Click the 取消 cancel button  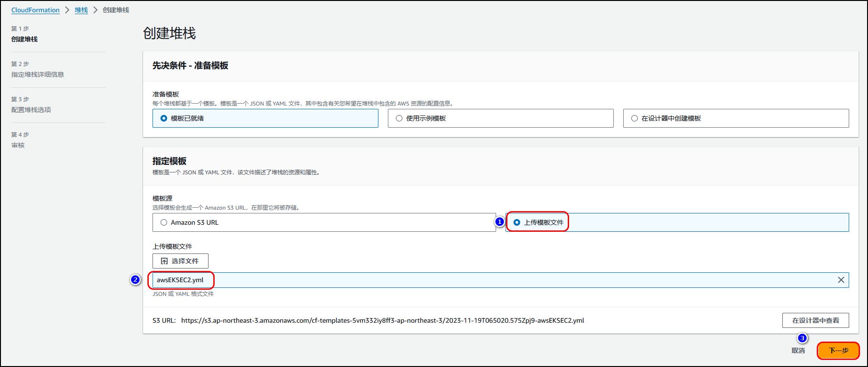pos(798,351)
